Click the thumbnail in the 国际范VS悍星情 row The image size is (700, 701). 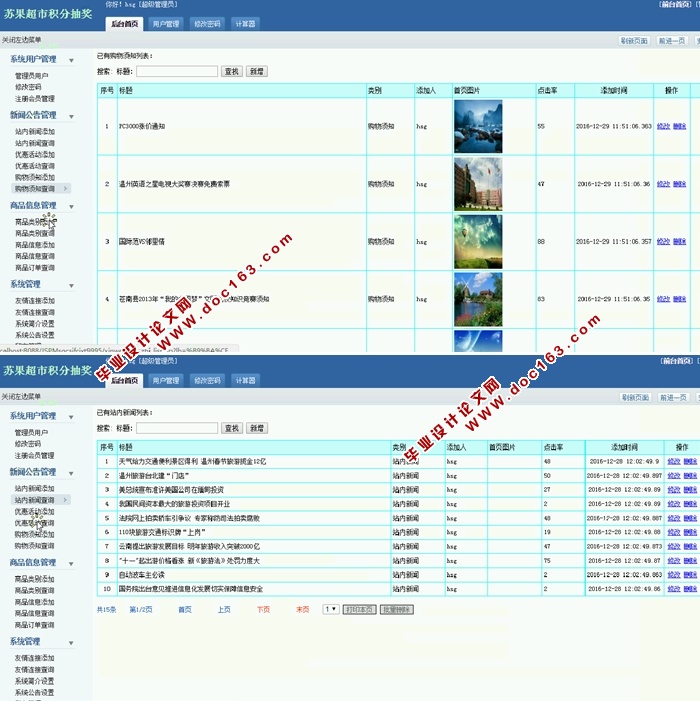pyautogui.click(x=478, y=241)
